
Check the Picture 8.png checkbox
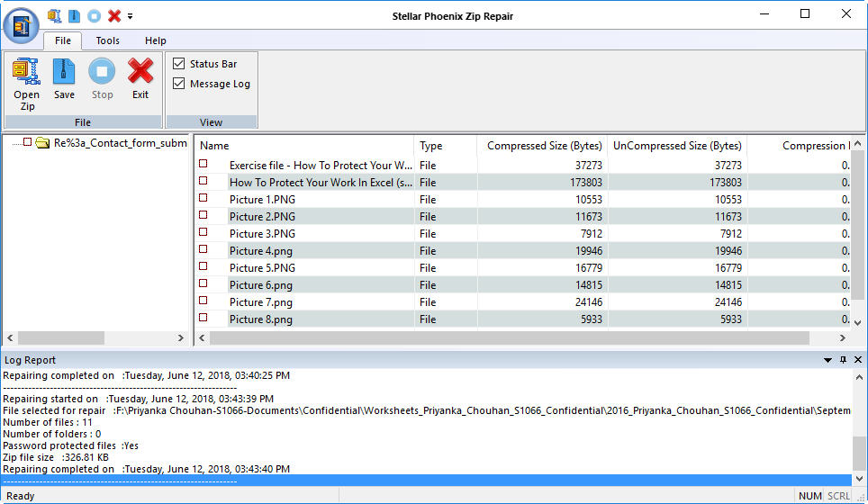point(203,318)
